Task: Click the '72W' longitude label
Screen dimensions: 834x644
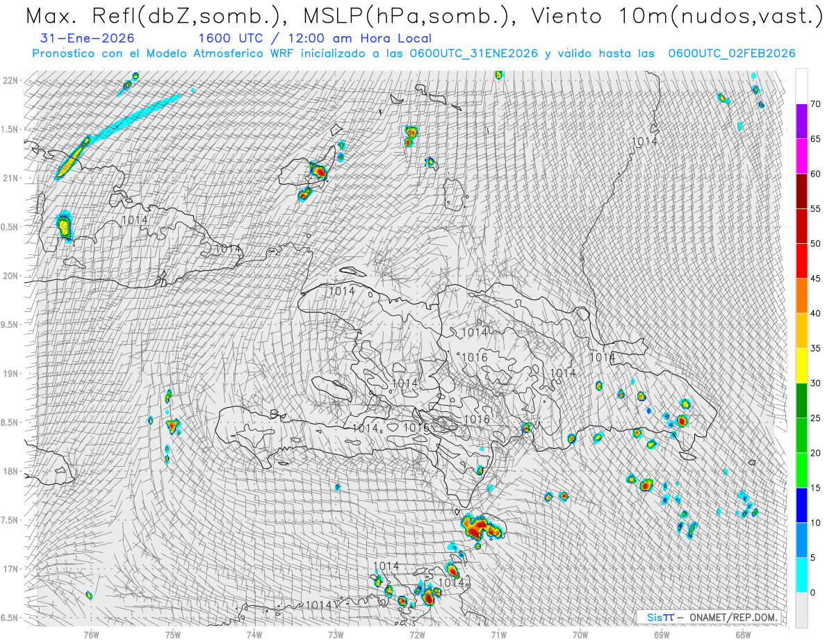Action: (417, 634)
